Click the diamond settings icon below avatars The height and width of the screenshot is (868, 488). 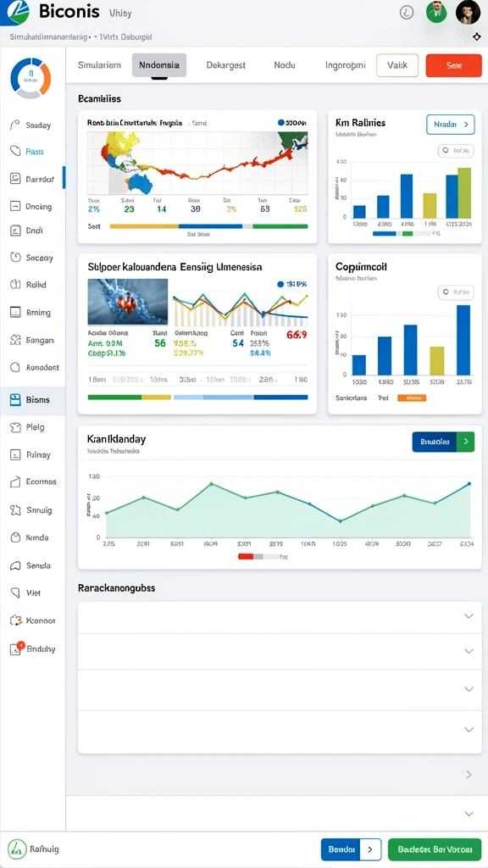pyautogui.click(x=477, y=36)
